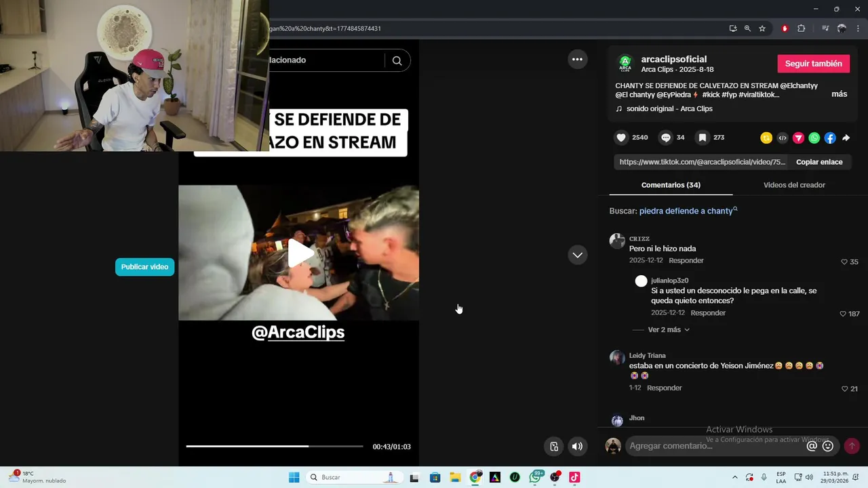Send to friends with pink paper-plane icon
The height and width of the screenshot is (488, 868).
pyautogui.click(x=798, y=138)
